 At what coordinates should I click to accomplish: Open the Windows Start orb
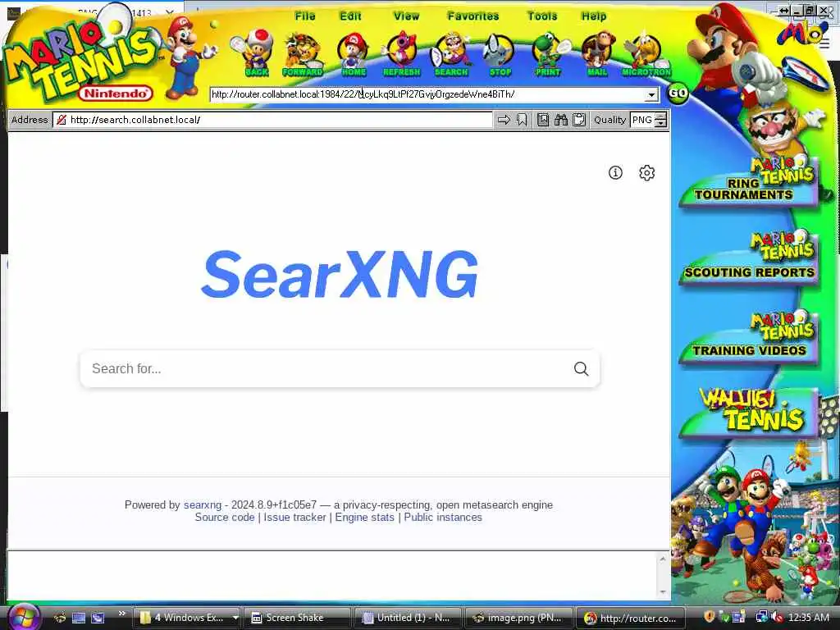click(x=22, y=617)
